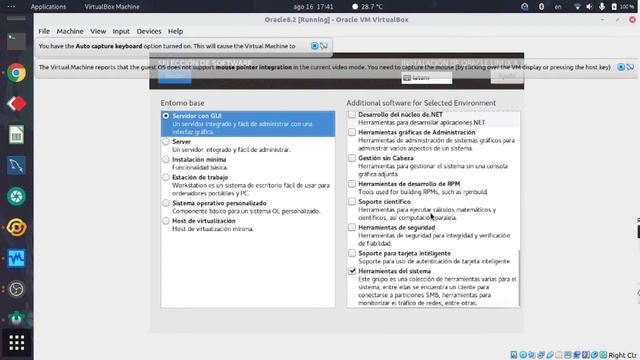Screen dimensions: 640x360
Task: Click the green keyboard capture status icon
Action: (603, 355)
